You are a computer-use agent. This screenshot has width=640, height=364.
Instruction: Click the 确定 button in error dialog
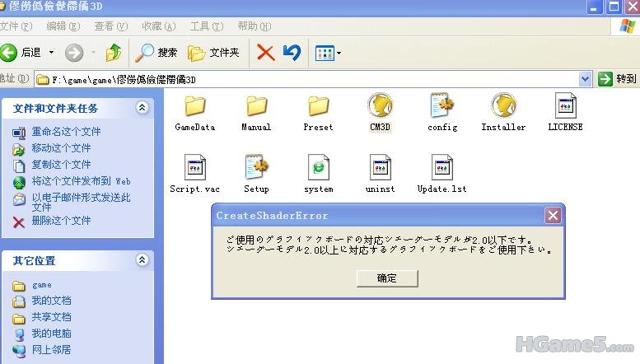click(x=387, y=278)
